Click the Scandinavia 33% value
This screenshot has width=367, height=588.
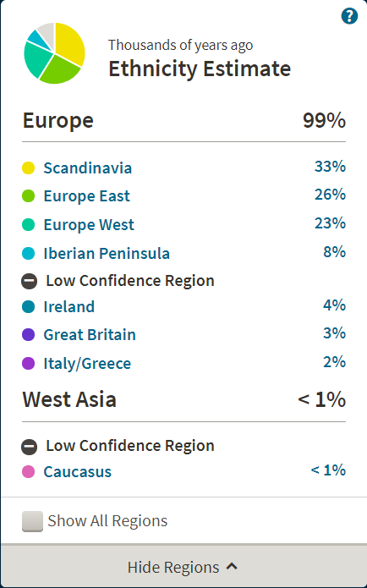click(x=330, y=167)
